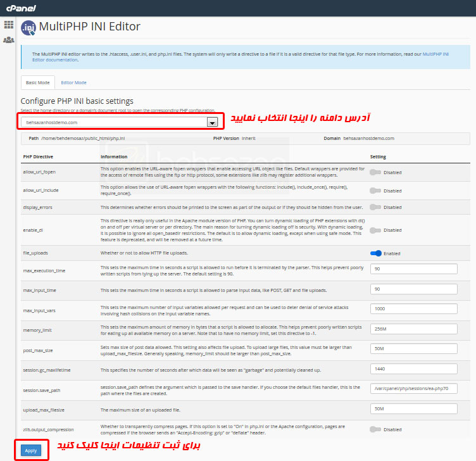Click the session.save_path directive name
The image size is (476, 461).
pos(42,390)
